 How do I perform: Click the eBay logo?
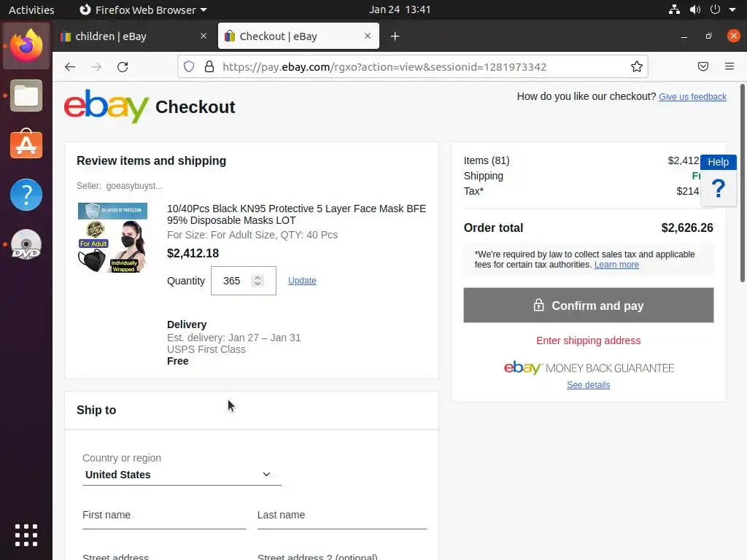click(107, 106)
